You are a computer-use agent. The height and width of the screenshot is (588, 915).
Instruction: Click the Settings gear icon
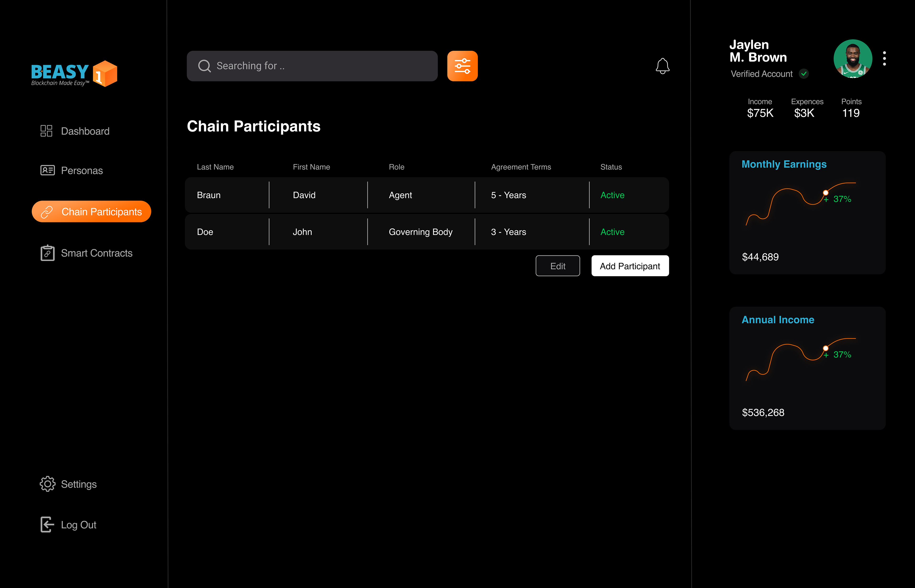47,484
